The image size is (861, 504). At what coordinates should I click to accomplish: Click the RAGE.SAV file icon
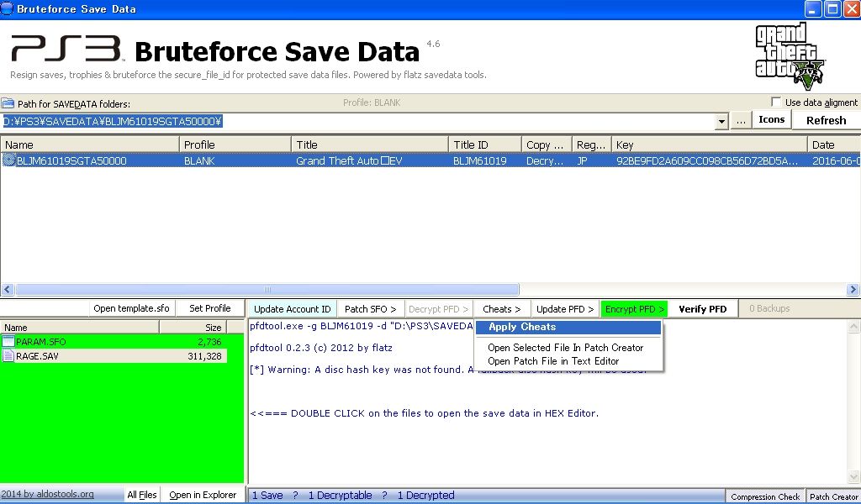coord(8,356)
